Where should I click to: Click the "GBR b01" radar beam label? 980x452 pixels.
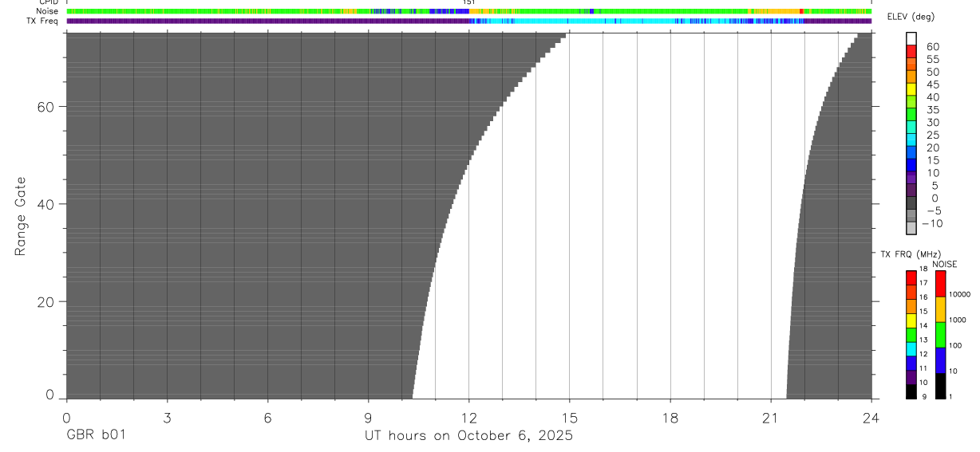pyautogui.click(x=96, y=435)
